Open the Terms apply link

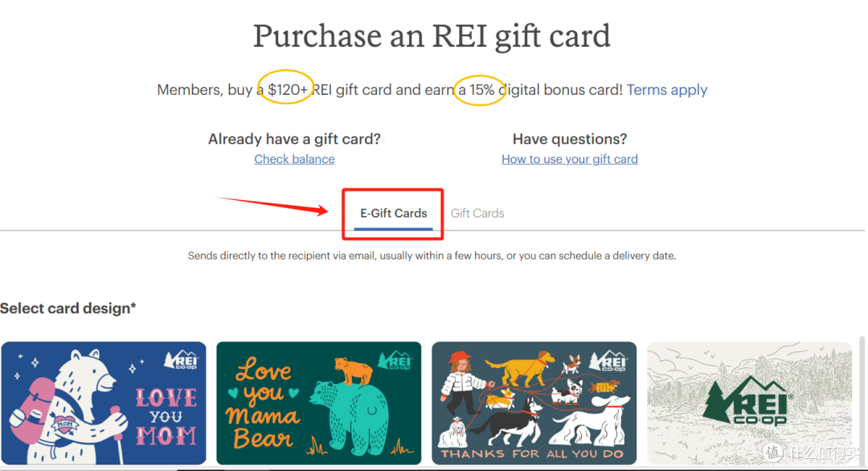tap(666, 90)
